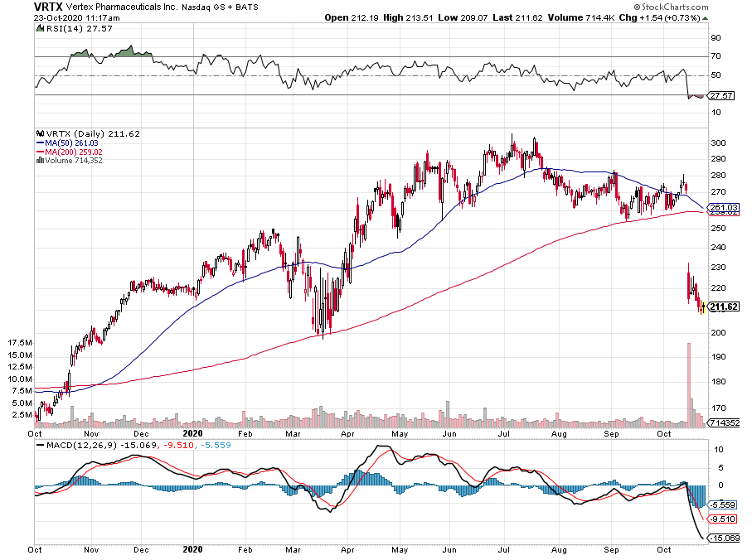Image resolution: width=752 pixels, height=560 pixels.
Task: Click the Volume histogram icon in the legend
Action: tap(40, 160)
